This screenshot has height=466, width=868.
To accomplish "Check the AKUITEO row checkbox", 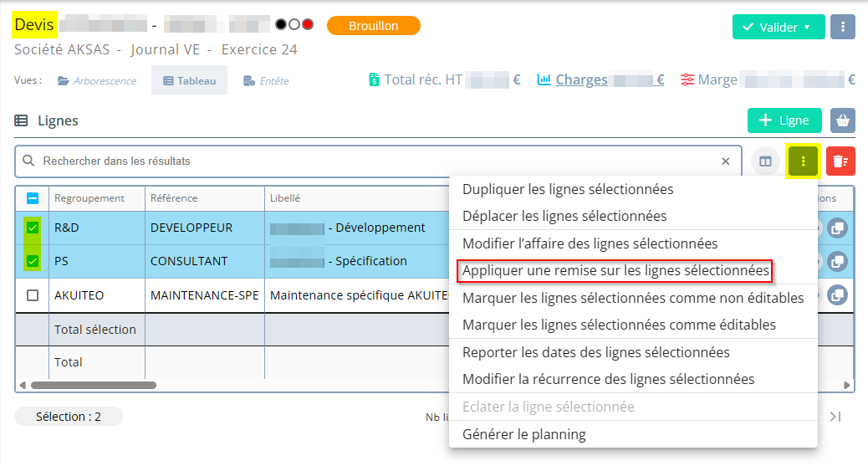I will pyautogui.click(x=33, y=295).
